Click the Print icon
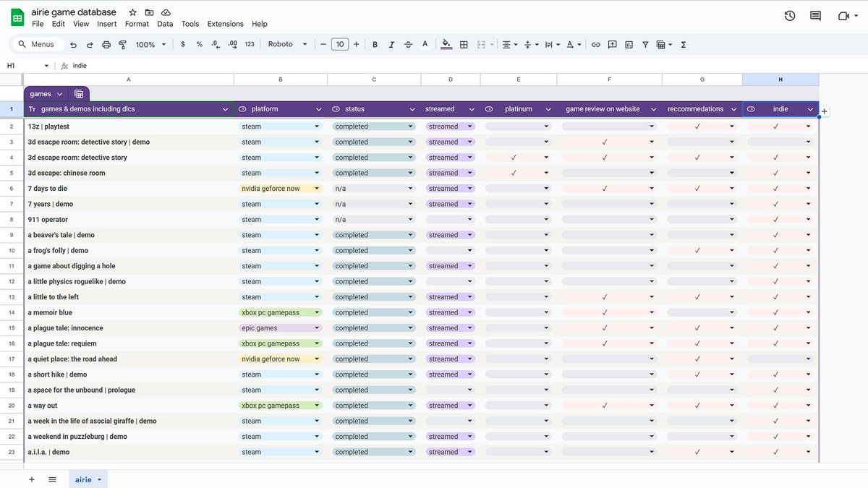 (x=106, y=45)
